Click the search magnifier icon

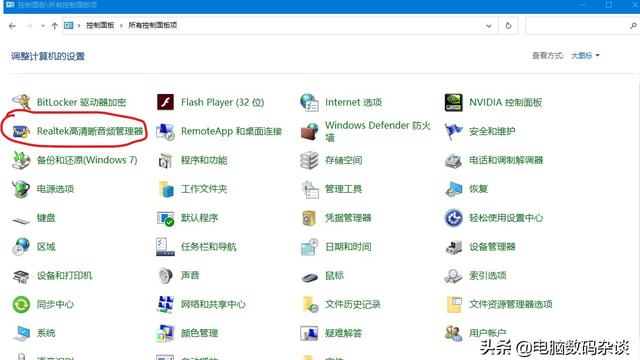[x=633, y=26]
